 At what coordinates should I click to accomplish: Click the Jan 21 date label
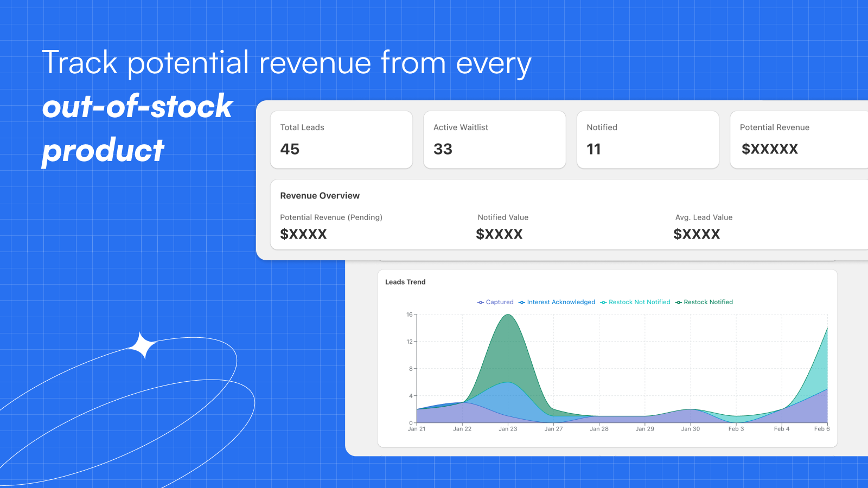(x=417, y=428)
